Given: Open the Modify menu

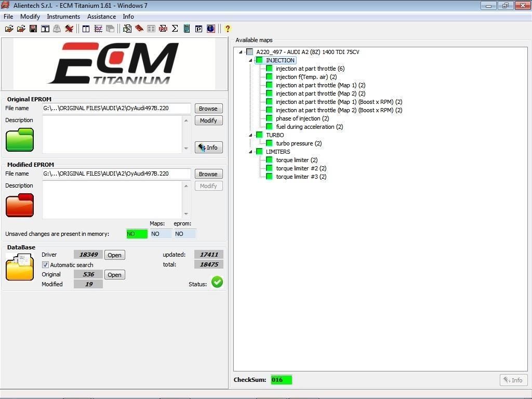Looking at the screenshot, I should click(30, 17).
